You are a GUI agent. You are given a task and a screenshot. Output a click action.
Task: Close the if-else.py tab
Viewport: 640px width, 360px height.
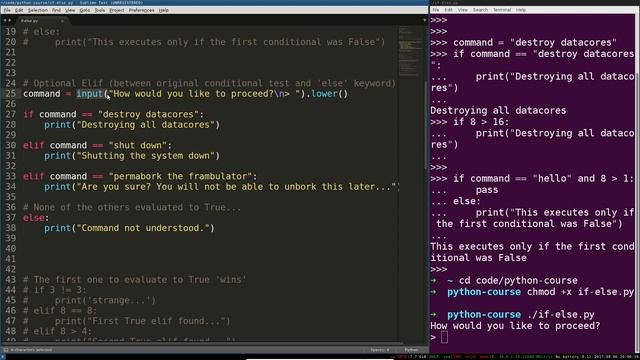pyautogui.click(x=62, y=20)
